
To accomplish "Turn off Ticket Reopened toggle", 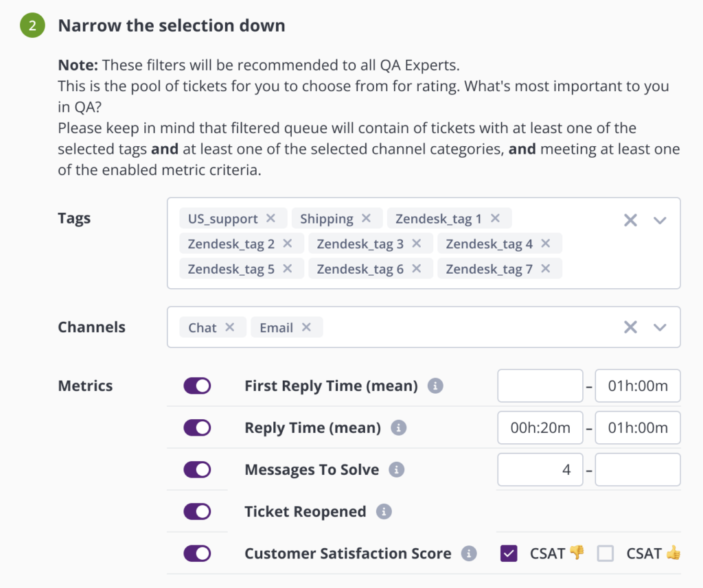I will coord(197,511).
